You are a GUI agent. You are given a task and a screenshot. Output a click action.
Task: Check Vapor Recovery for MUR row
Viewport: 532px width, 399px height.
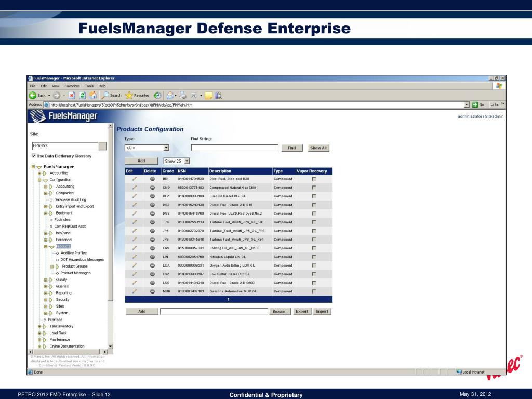tap(314, 291)
